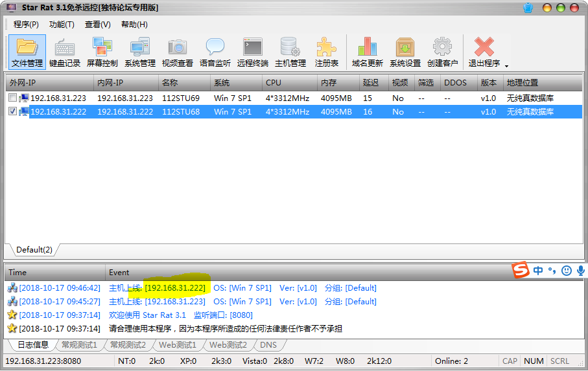This screenshot has height=371, width=588.
Task: Sort by the 内网-IP column header
Action: click(126, 83)
